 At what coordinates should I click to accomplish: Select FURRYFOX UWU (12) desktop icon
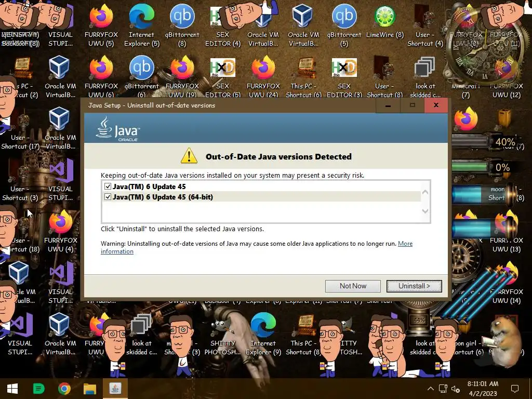506,77
